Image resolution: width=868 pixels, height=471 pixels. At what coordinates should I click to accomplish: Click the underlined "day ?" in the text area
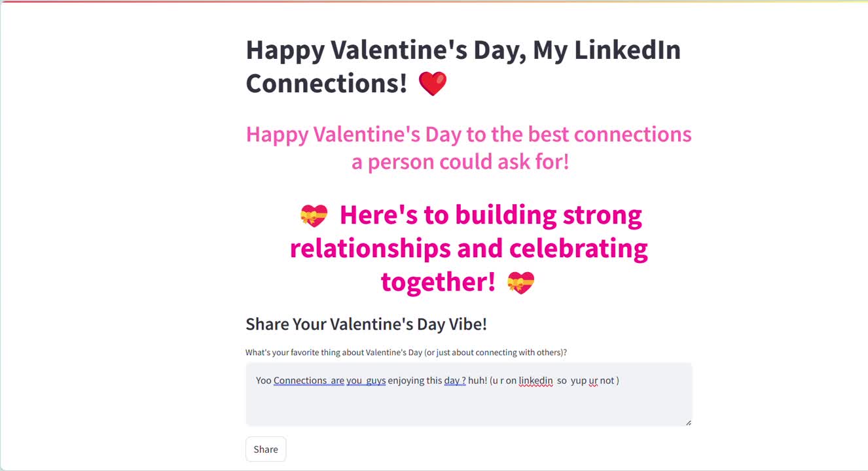click(x=455, y=381)
